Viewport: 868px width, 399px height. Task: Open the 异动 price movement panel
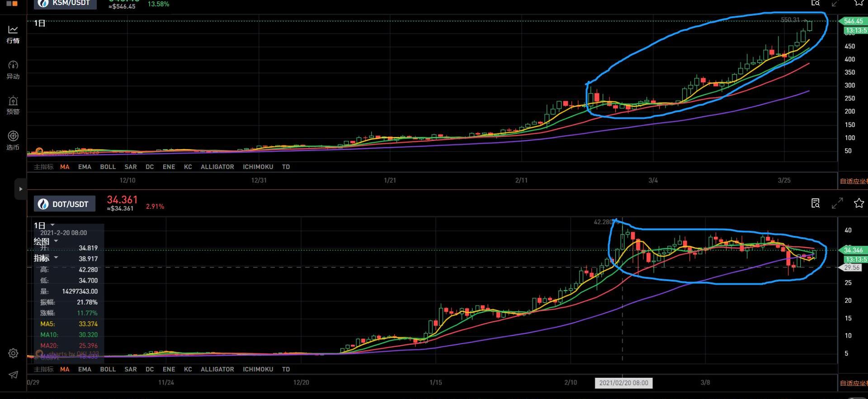[13, 70]
